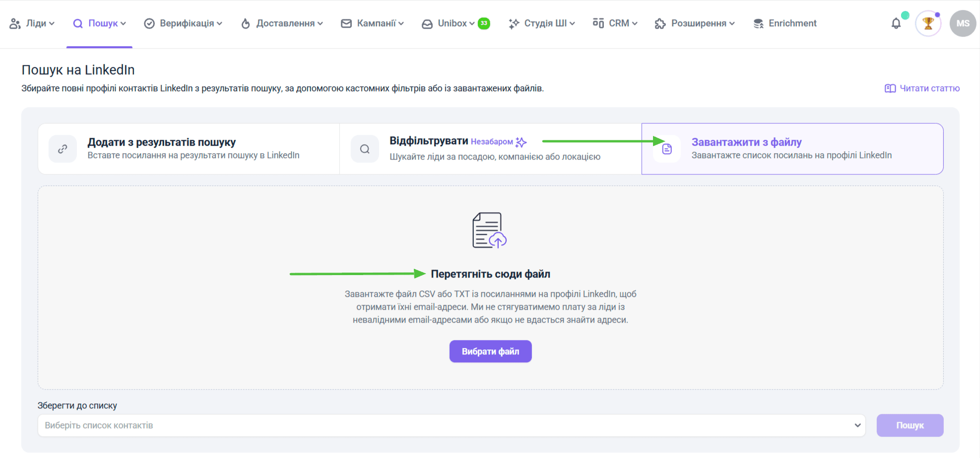Expand the Ліди menu
980x458 pixels.
point(32,23)
